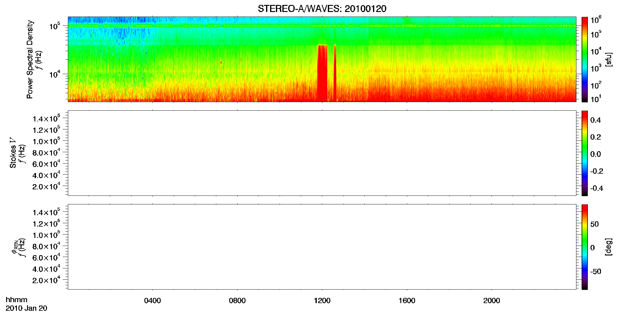Click the narrow red burst after 1200
Screen dimensions: 644x332
point(335,73)
